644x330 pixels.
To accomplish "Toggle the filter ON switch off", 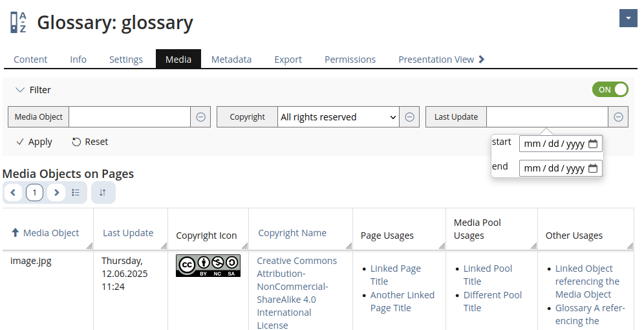I will [x=610, y=89].
